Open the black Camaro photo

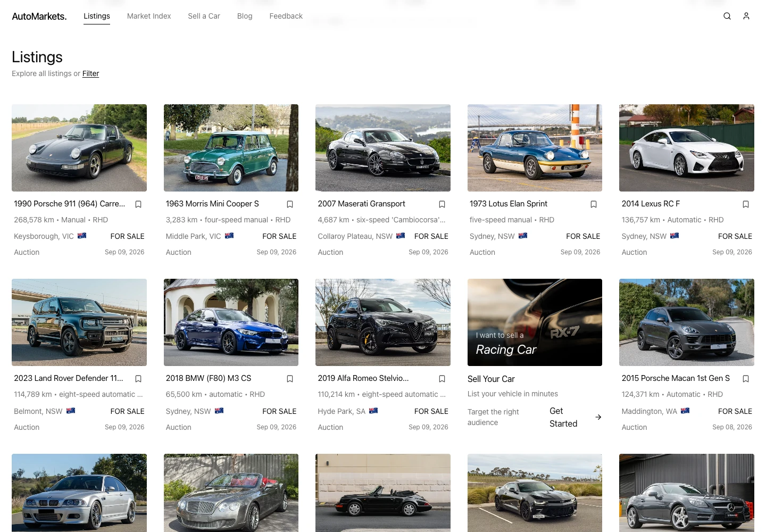tap(535, 493)
